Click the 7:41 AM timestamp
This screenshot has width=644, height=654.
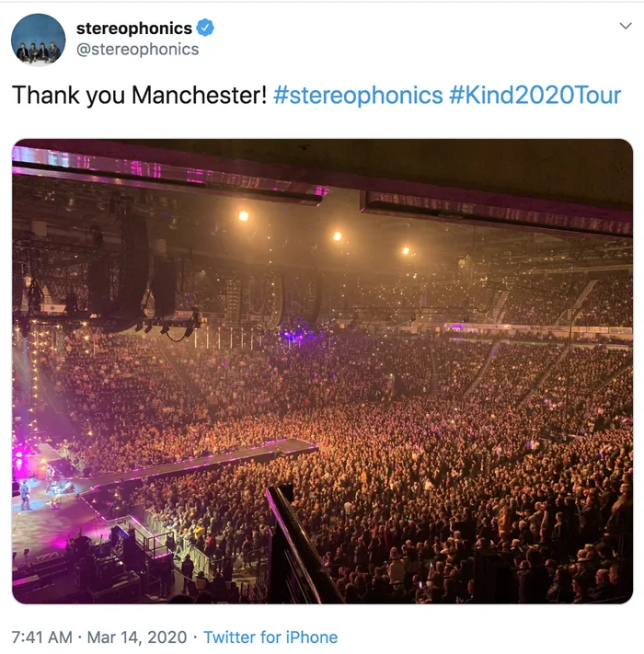[41, 637]
